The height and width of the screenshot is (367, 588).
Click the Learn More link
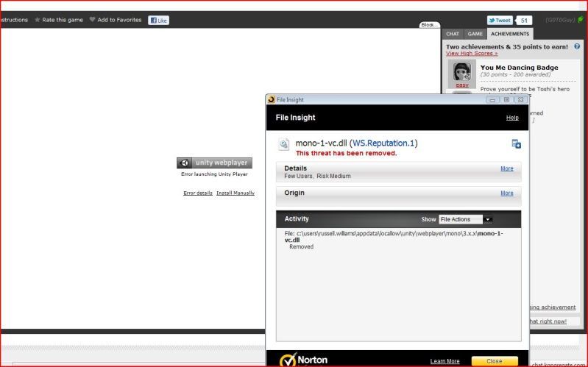click(444, 361)
